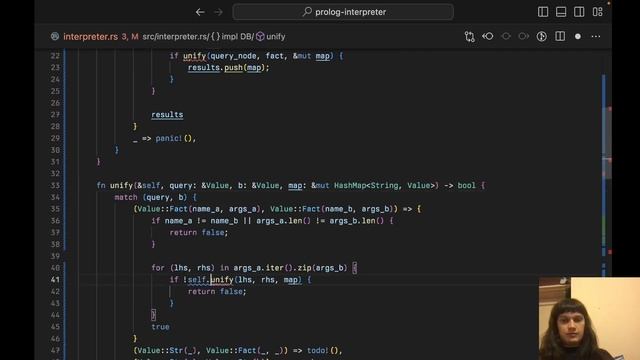Toggle the primary sidebar layout icon
The image size is (640, 360).
pos(543,12)
